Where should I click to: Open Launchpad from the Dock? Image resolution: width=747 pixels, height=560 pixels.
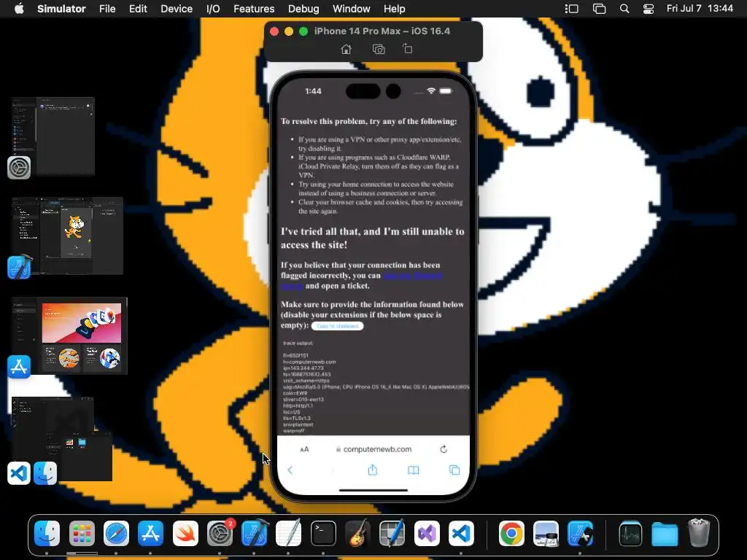(x=82, y=533)
